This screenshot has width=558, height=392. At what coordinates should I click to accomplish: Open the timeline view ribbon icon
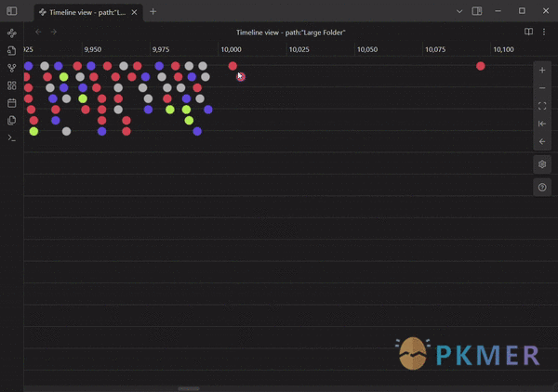[12, 33]
